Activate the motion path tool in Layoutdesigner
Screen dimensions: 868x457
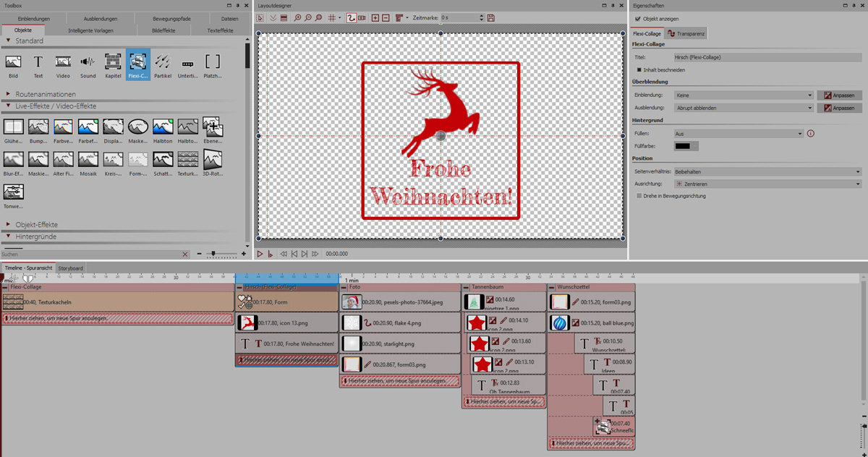(351, 17)
